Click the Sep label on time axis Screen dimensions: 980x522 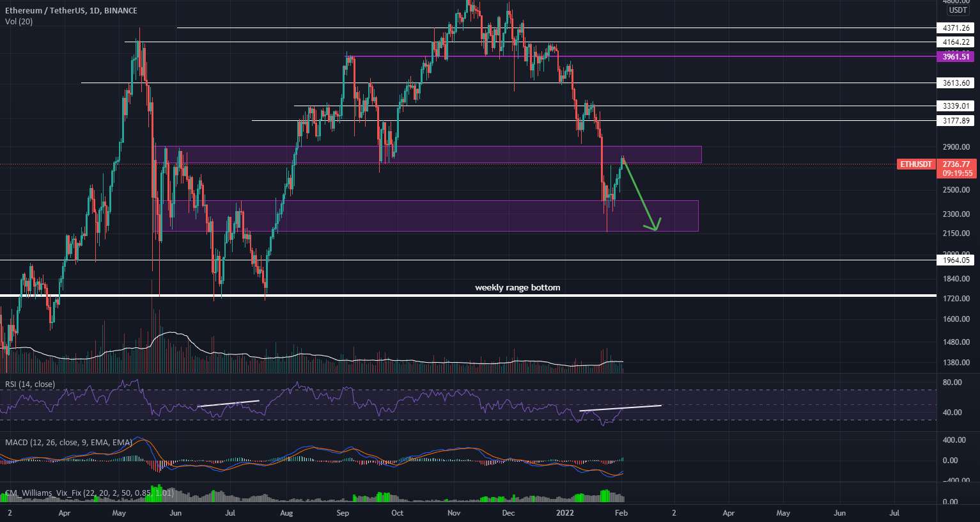(x=343, y=513)
